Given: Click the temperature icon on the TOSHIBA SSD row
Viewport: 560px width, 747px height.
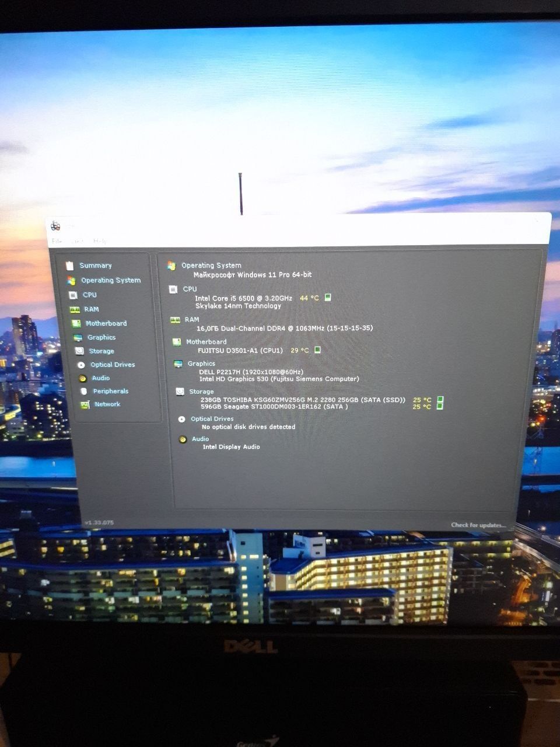Looking at the screenshot, I should pyautogui.click(x=440, y=400).
